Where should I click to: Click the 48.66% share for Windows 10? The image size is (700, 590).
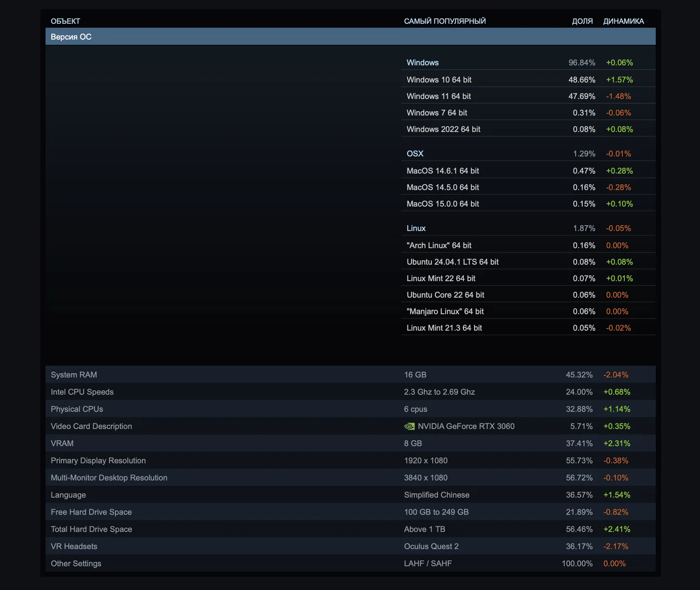pyautogui.click(x=582, y=80)
